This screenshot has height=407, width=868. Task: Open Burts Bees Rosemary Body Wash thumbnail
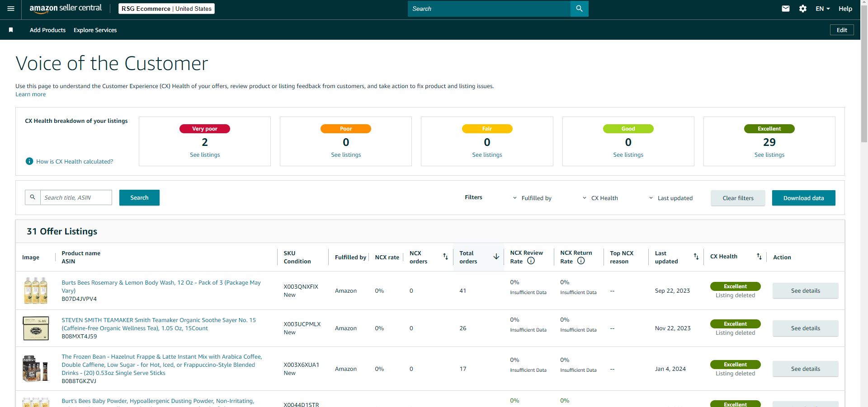tap(36, 290)
